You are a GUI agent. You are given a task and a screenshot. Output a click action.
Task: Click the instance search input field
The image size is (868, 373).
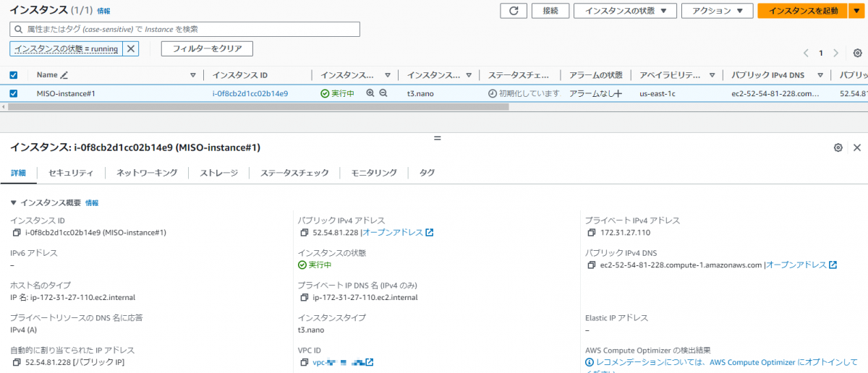[185, 29]
